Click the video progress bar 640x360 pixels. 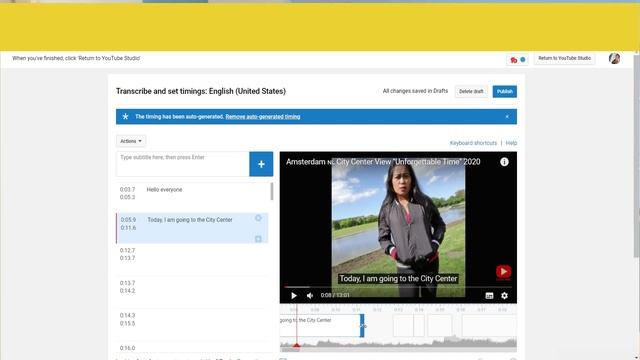pos(398,287)
